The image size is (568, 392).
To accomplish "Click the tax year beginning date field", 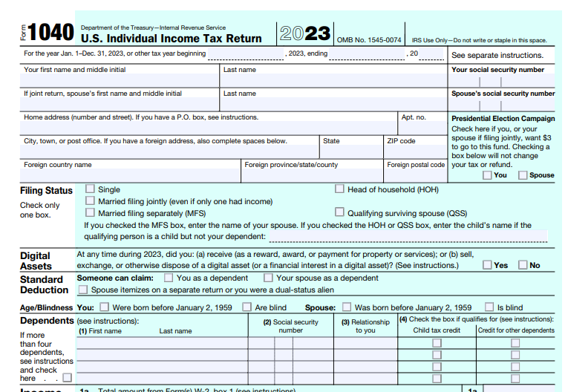I will 246,54.
